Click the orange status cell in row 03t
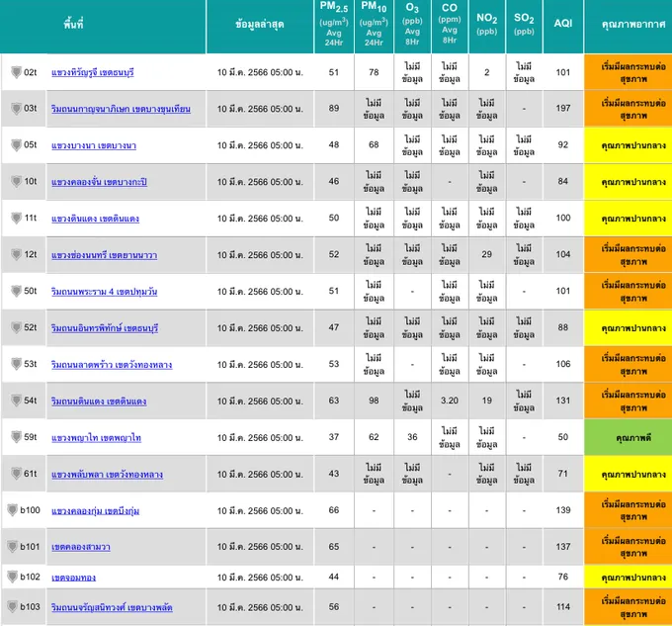This screenshot has width=672, height=626. coord(628,109)
